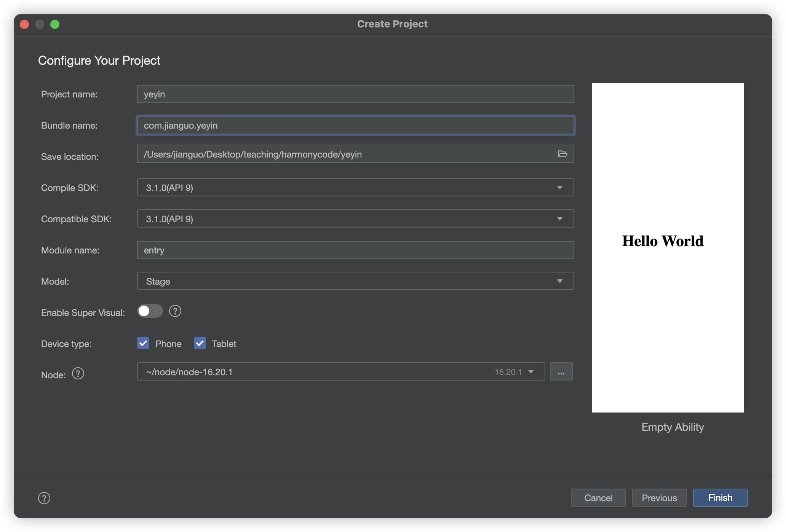Click the Project name input field

tap(355, 94)
